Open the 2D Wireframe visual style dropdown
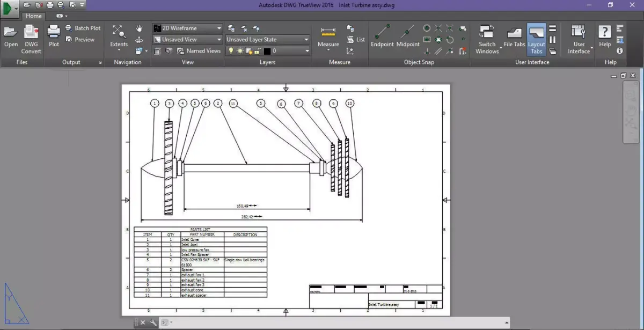 tap(187, 28)
